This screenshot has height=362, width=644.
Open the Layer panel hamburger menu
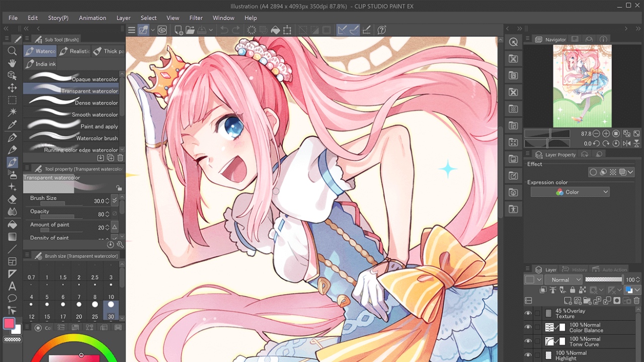(528, 269)
